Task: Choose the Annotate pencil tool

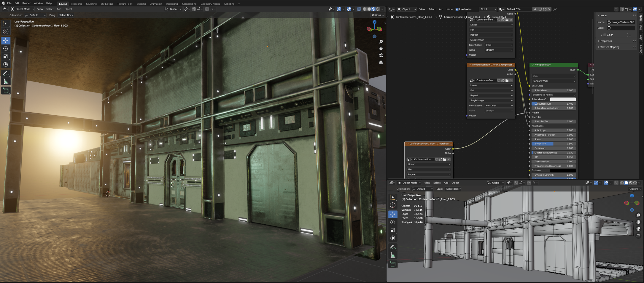Action: pos(6,73)
